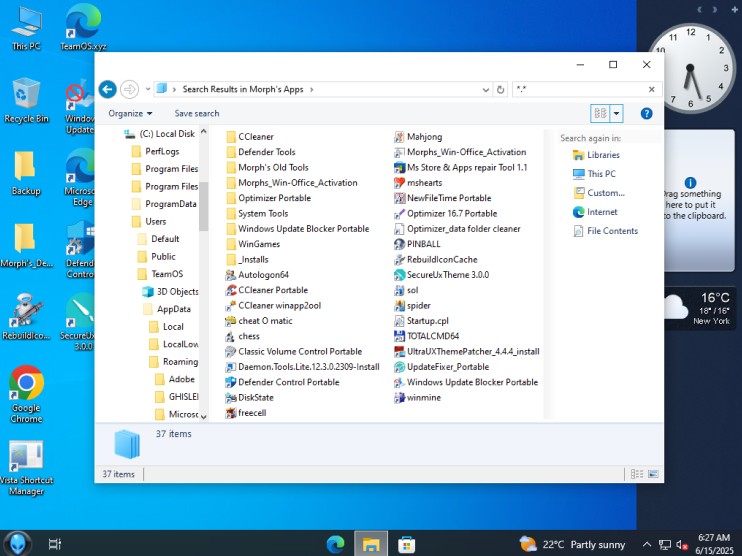Select SecureUxTheme 3.0.0 in results
This screenshot has height=556, width=742.
(x=442, y=275)
